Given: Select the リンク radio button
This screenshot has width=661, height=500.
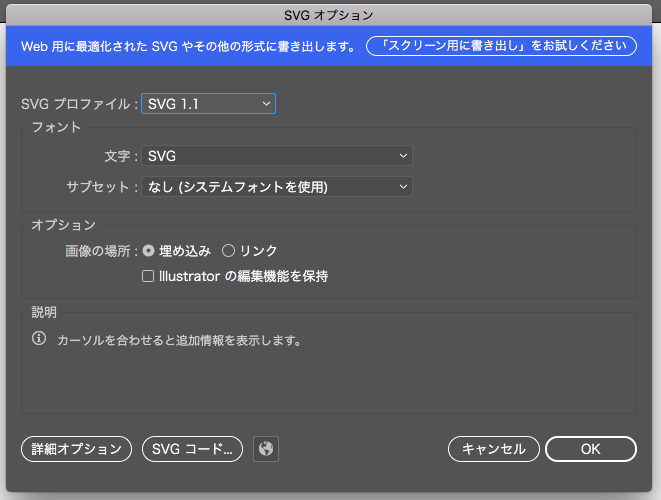Looking at the screenshot, I should point(228,251).
